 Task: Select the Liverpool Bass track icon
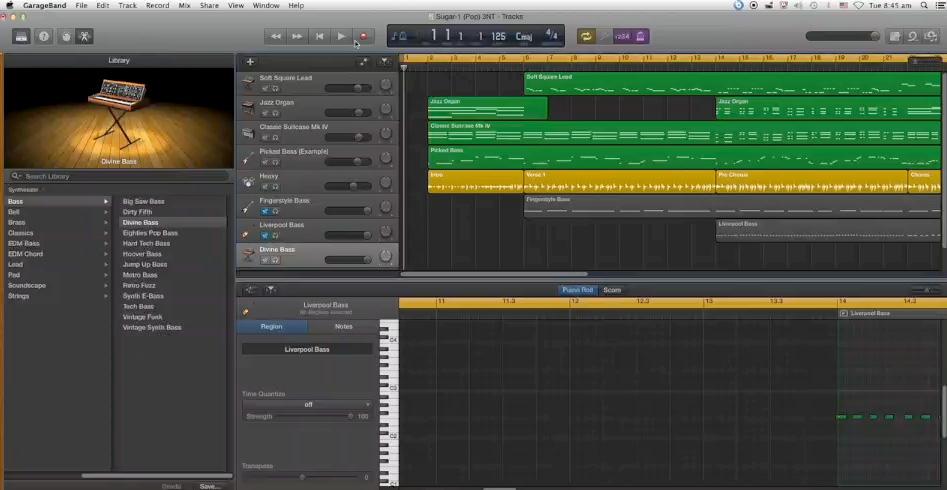pos(248,231)
